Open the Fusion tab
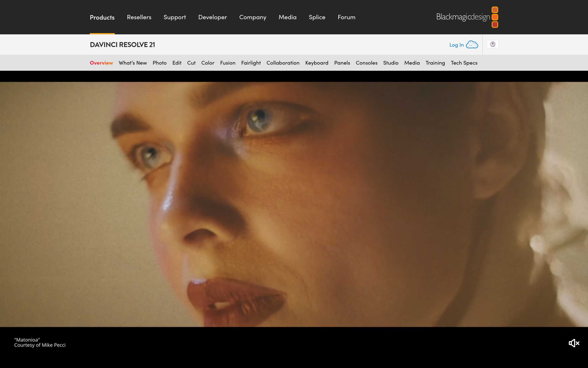This screenshot has height=368, width=588. pos(228,63)
